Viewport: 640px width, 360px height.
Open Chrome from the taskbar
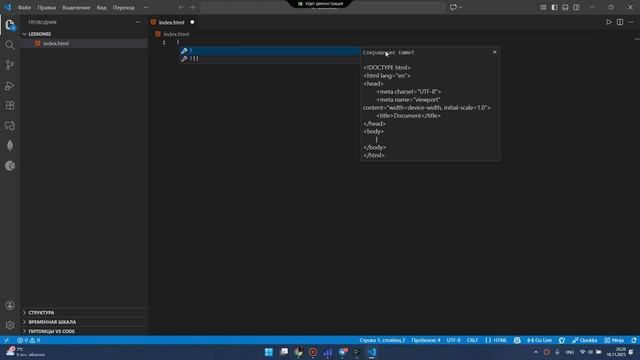[x=298, y=352]
